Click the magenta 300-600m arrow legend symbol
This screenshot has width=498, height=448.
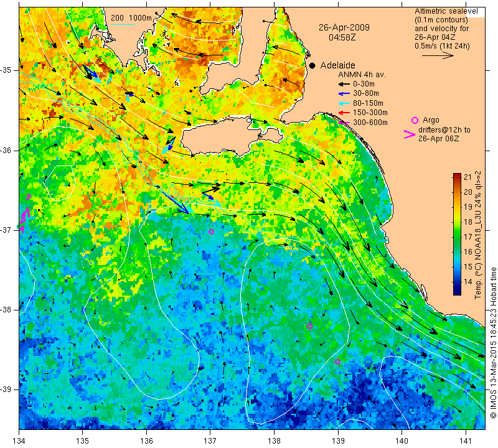coord(344,123)
